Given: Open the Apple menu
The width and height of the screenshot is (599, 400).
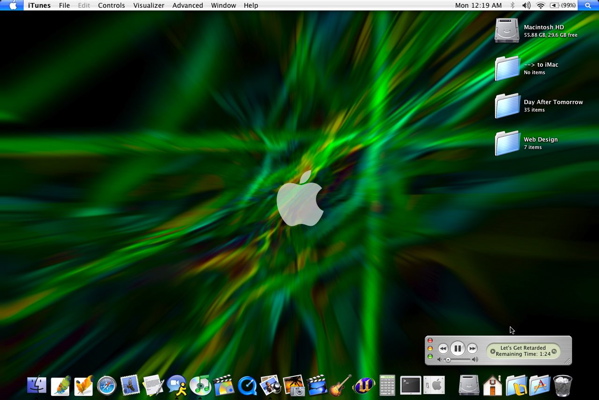Looking at the screenshot, I should click(13, 5).
